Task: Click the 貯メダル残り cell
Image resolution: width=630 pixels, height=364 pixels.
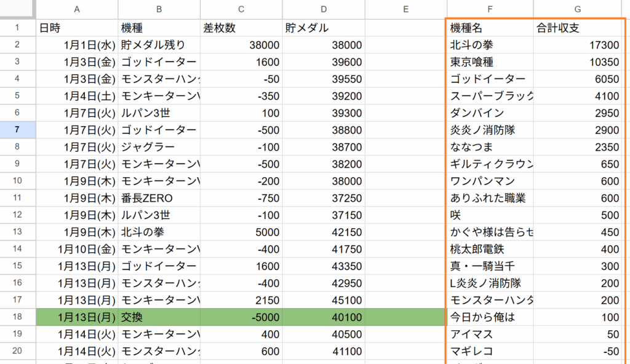Action: pos(159,45)
